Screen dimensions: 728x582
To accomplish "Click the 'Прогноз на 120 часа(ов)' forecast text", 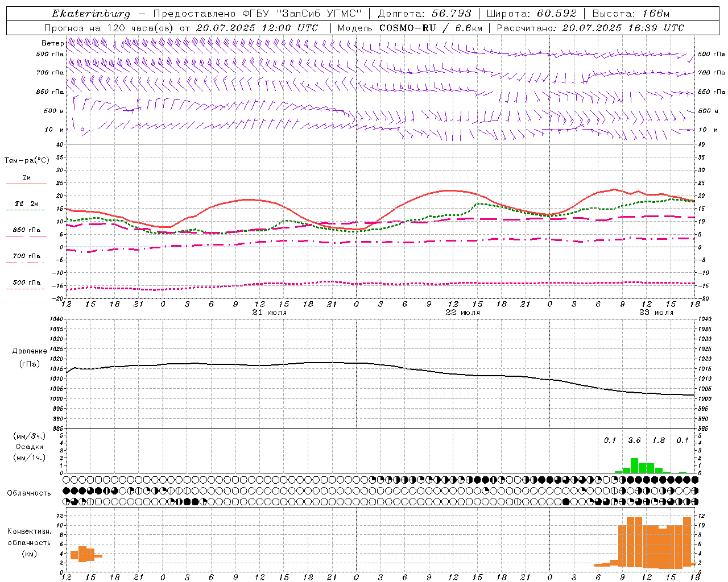I will point(109,28).
